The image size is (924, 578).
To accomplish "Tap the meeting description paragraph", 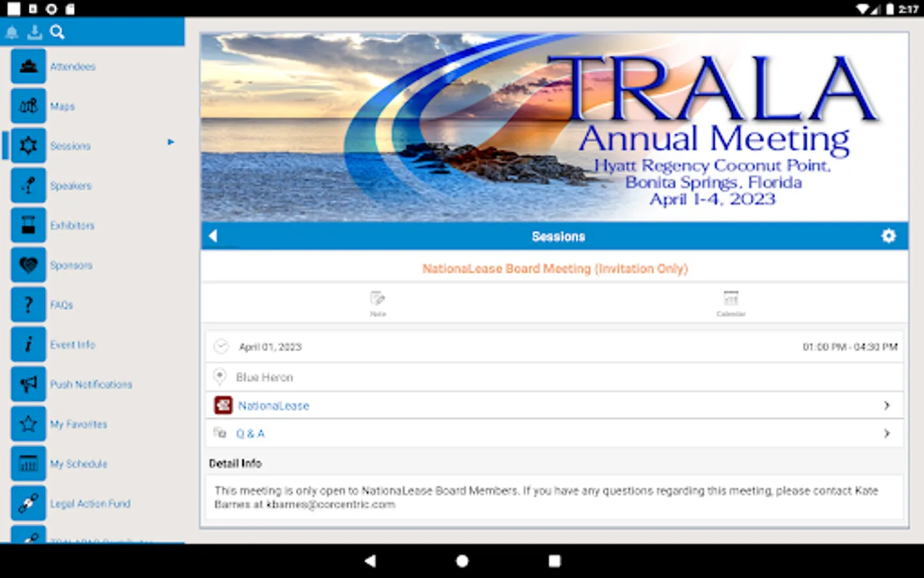I will coord(546,497).
